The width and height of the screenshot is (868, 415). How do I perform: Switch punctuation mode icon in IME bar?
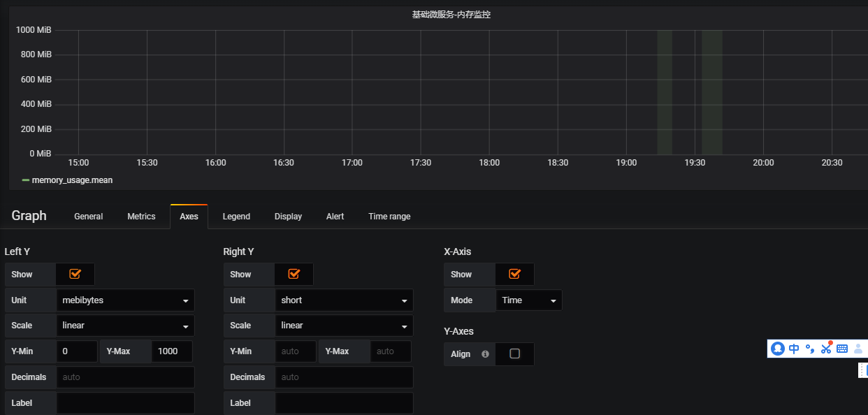pos(810,349)
